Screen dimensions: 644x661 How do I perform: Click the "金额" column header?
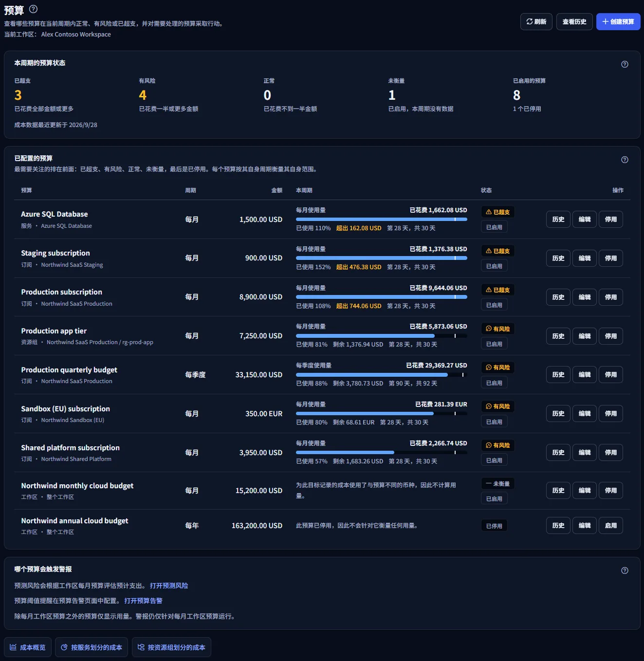point(276,190)
